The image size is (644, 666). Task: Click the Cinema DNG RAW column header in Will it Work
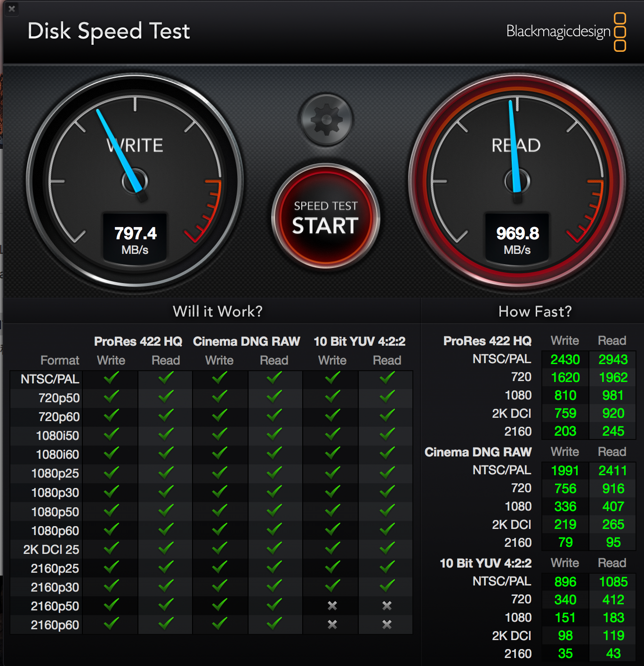tap(246, 341)
